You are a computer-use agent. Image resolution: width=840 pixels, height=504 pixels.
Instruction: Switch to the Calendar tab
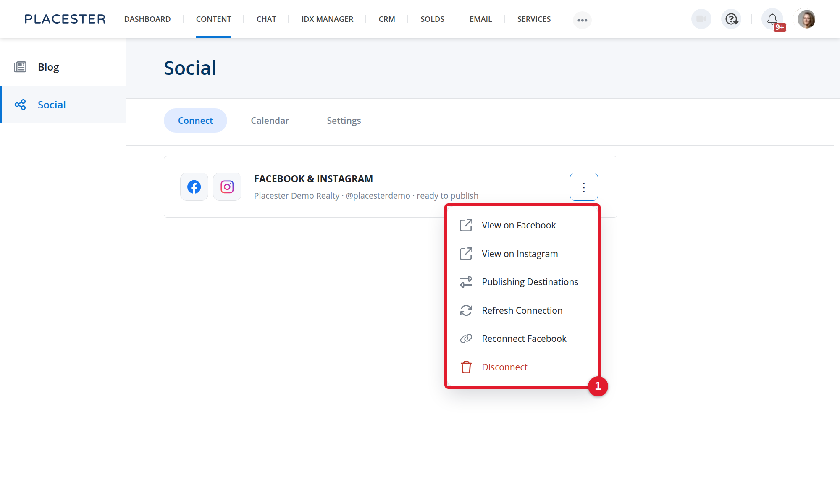(x=270, y=121)
